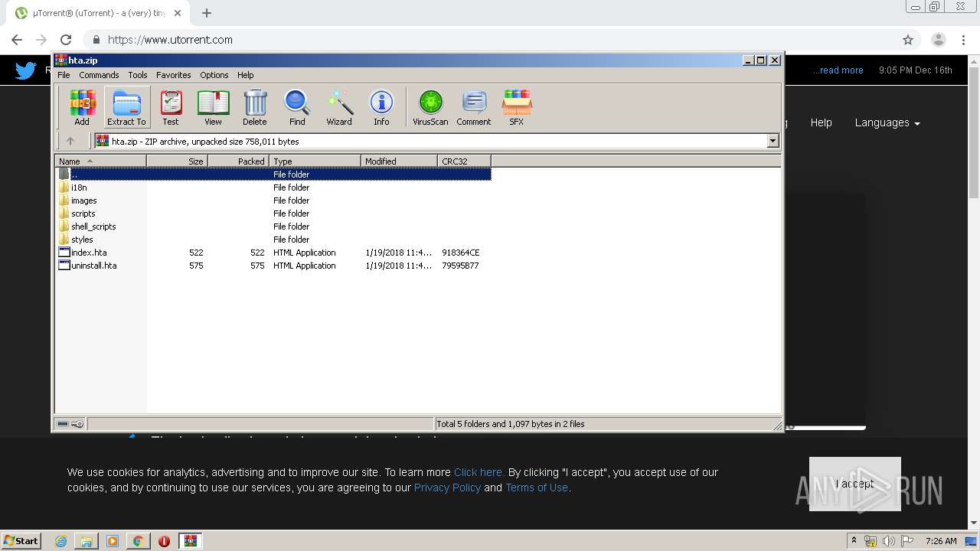Open Opera from the taskbar
The height and width of the screenshot is (551, 980).
(x=164, y=541)
